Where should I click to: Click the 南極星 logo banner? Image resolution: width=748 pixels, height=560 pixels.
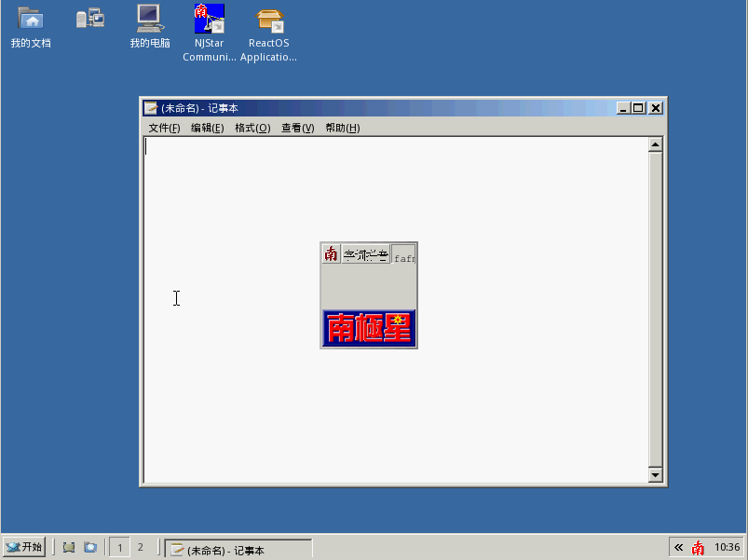369,328
